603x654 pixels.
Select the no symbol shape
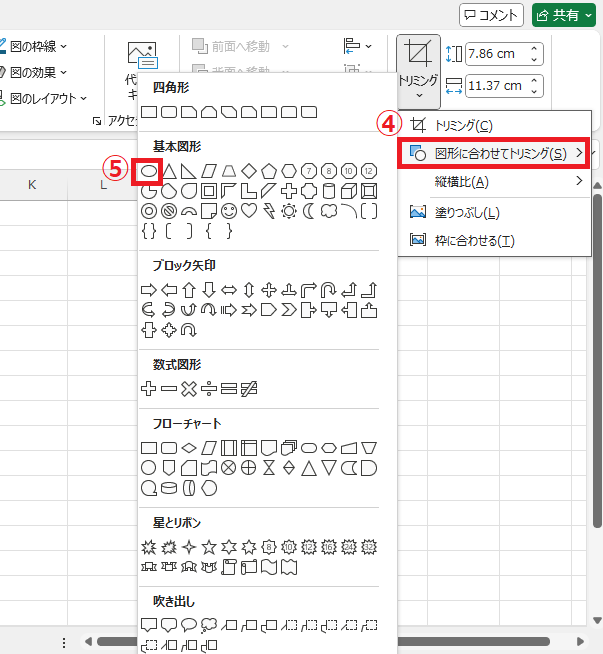pos(169,211)
